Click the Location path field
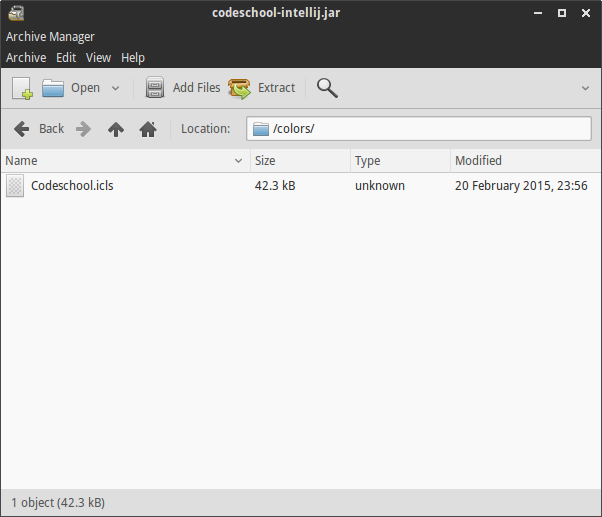602x517 pixels. pyautogui.click(x=418, y=129)
